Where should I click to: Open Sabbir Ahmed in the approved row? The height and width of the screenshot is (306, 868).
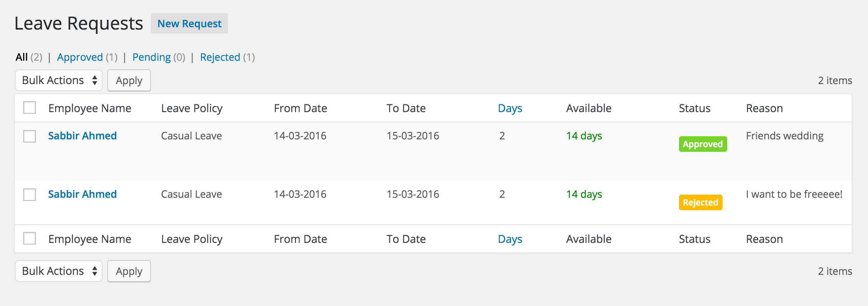pos(82,136)
